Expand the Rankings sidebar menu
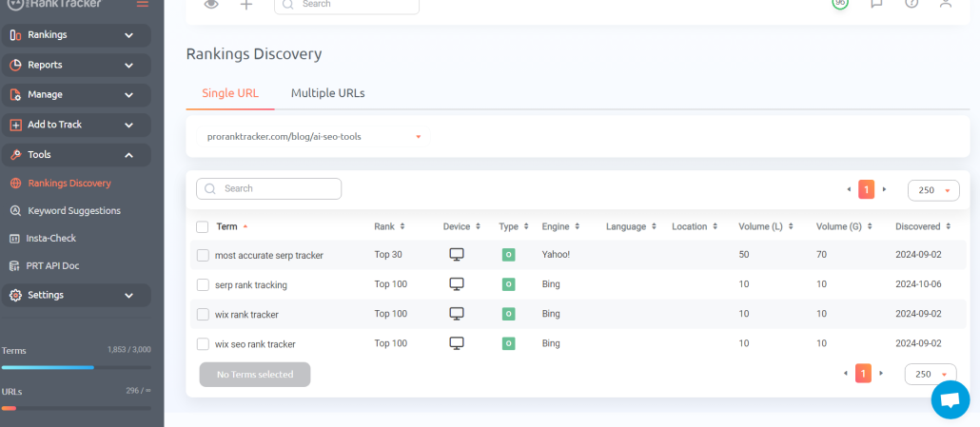This screenshot has width=980, height=427. pyautogui.click(x=76, y=35)
